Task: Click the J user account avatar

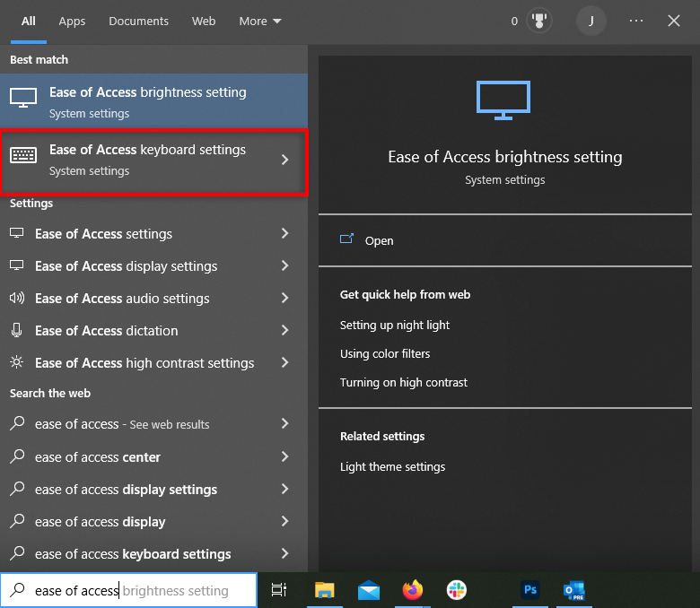Action: [x=591, y=21]
